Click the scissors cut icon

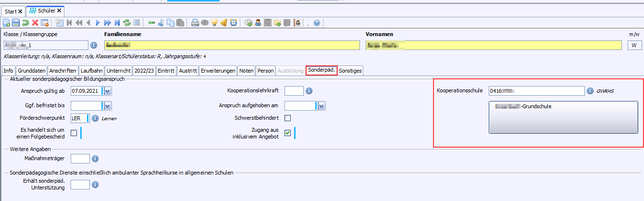(x=161, y=23)
